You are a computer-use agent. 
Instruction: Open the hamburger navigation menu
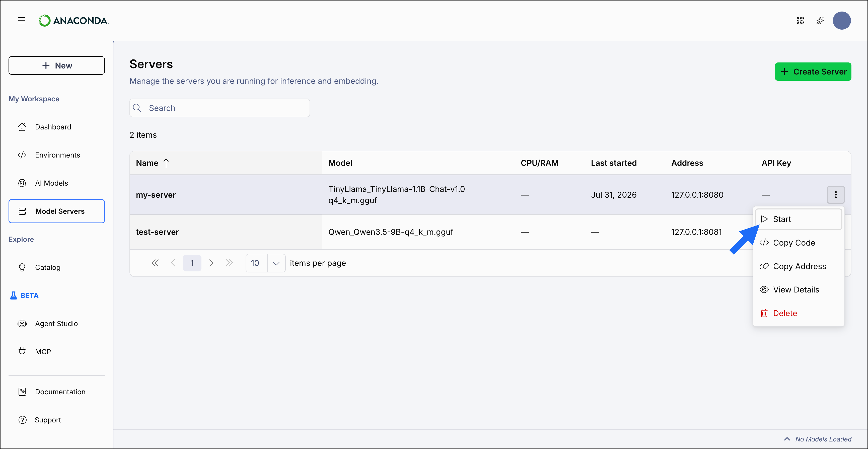click(x=22, y=21)
